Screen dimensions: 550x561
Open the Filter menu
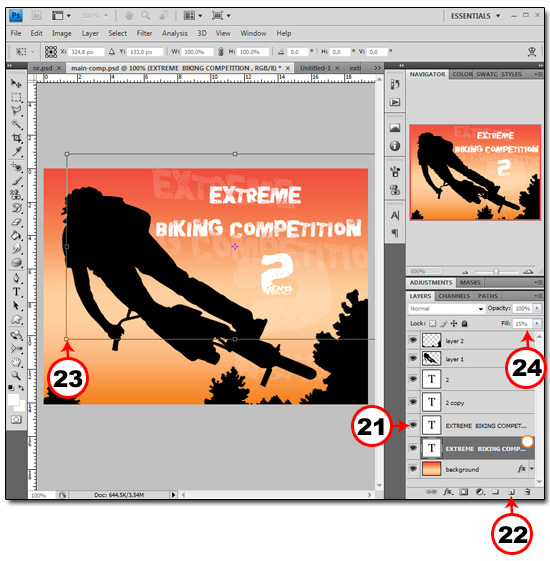point(144,33)
